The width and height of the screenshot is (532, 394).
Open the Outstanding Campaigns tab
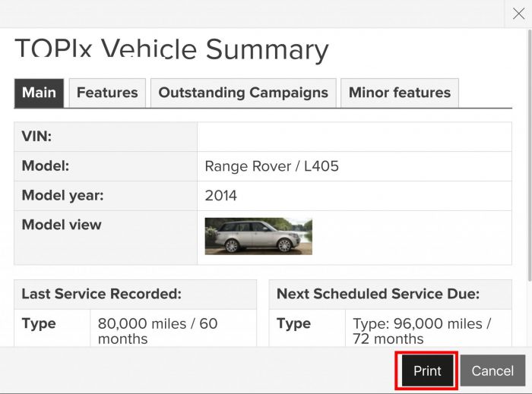coord(243,93)
